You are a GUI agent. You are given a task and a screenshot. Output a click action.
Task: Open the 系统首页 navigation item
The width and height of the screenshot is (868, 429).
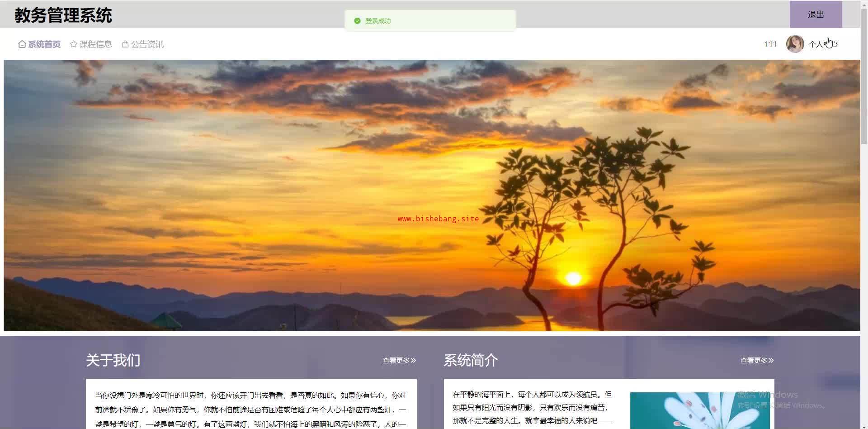pyautogui.click(x=39, y=44)
